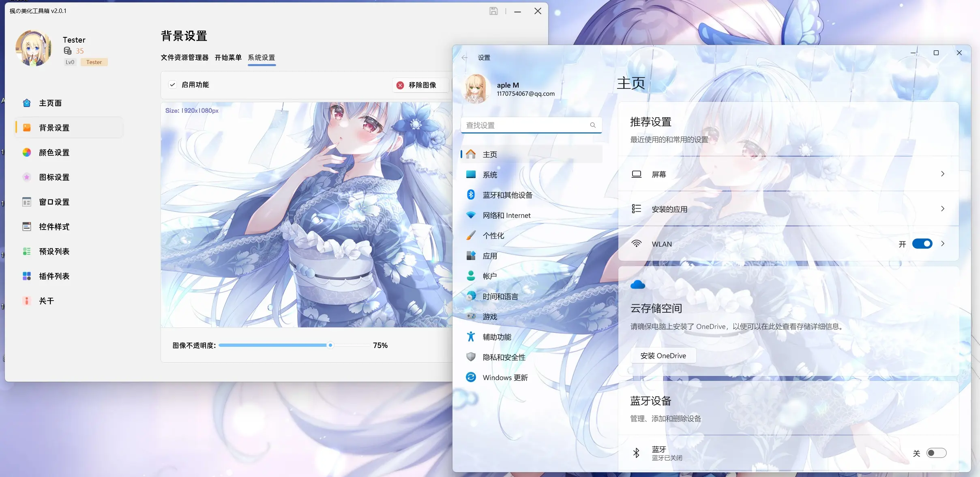This screenshot has height=477, width=980.
Task: Open 安装的应用 settings row
Action: tap(788, 209)
